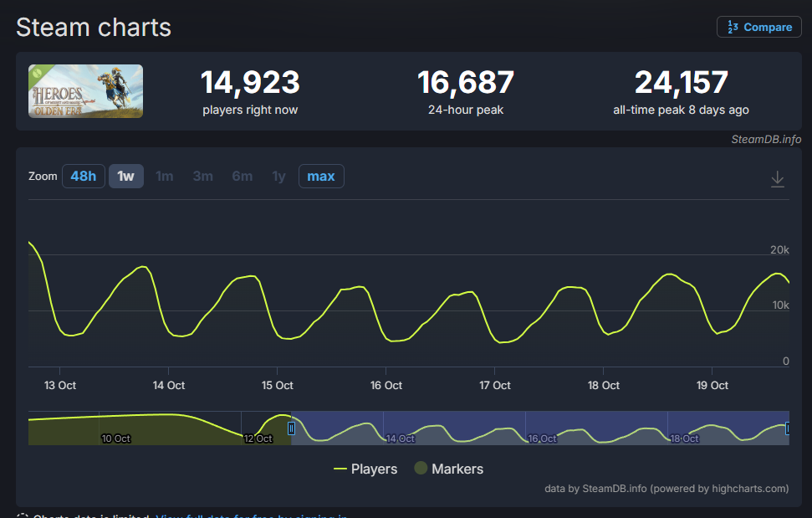Toggle the Markers series in legend
Screen dimensions: 812x518
pyautogui.click(x=449, y=469)
